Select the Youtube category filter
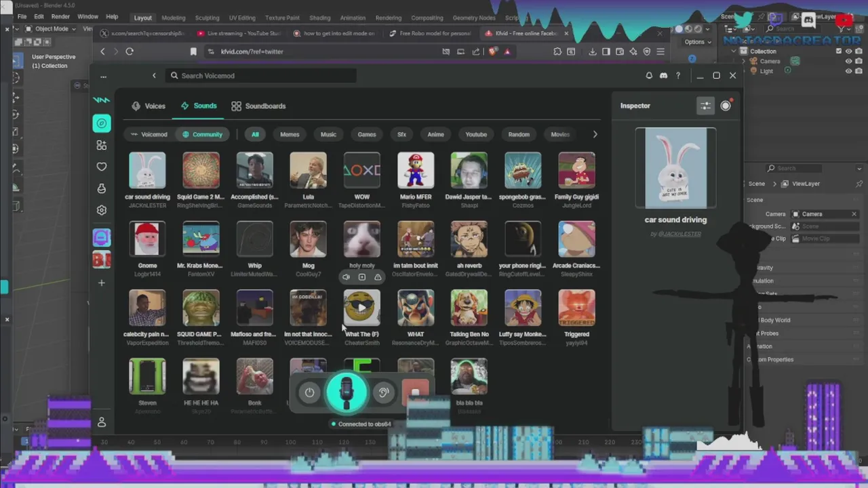The image size is (868, 488). pos(476,134)
